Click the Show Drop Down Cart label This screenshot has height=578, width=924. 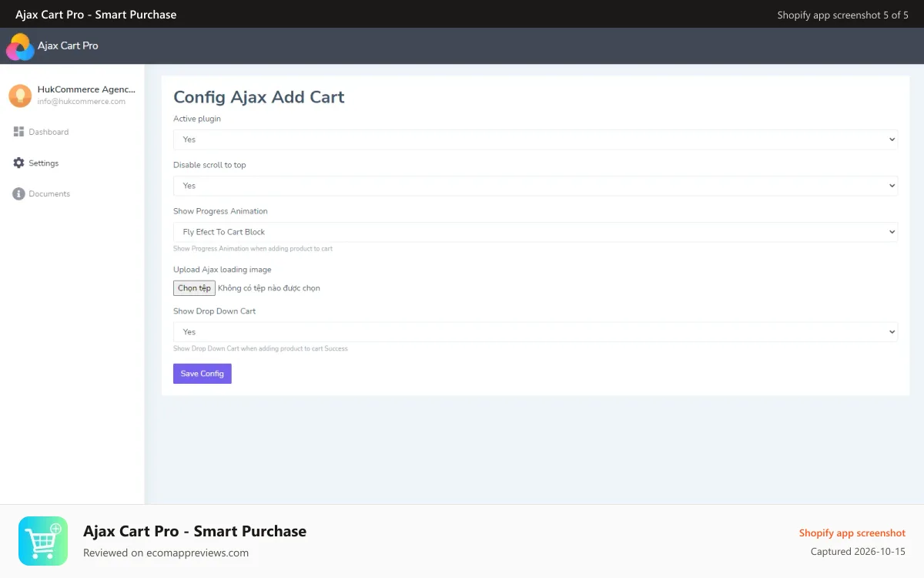[x=215, y=311]
